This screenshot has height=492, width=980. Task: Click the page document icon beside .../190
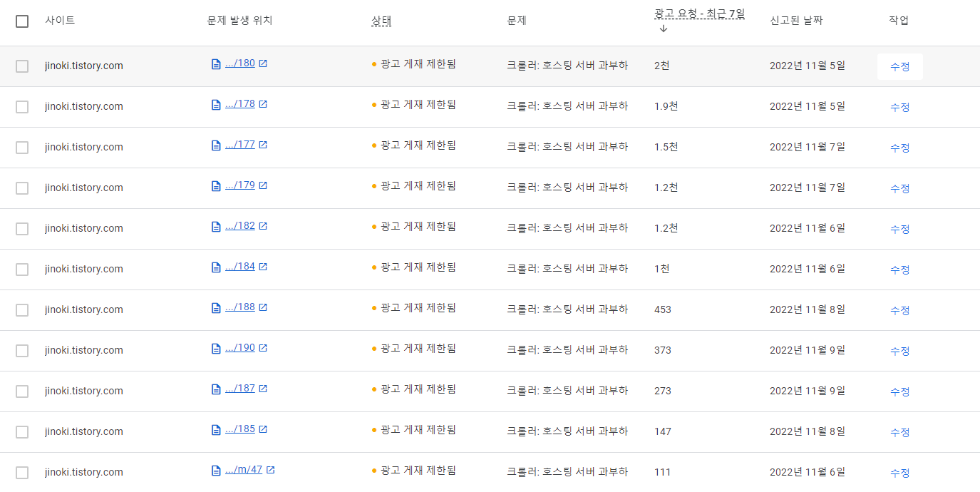[216, 349]
